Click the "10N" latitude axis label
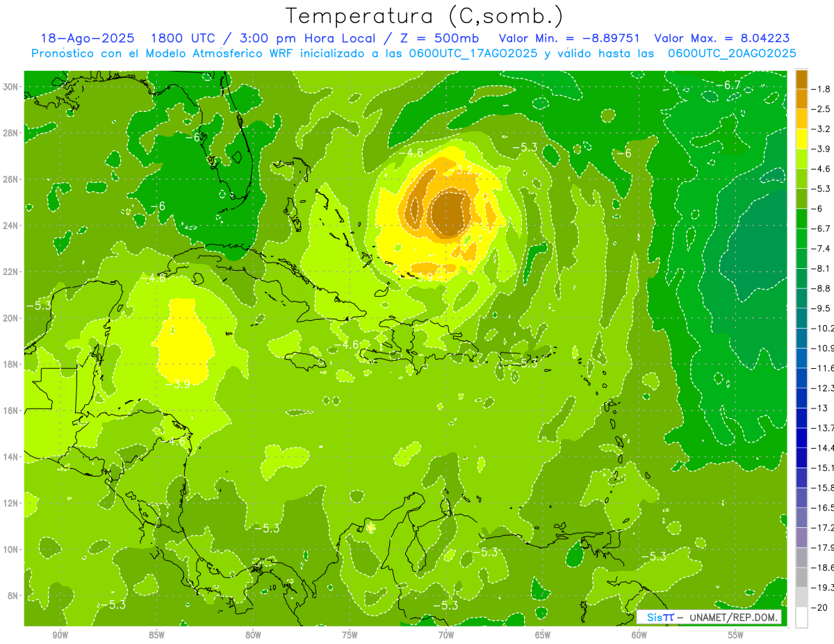This screenshot has height=644, width=834. click(10, 549)
